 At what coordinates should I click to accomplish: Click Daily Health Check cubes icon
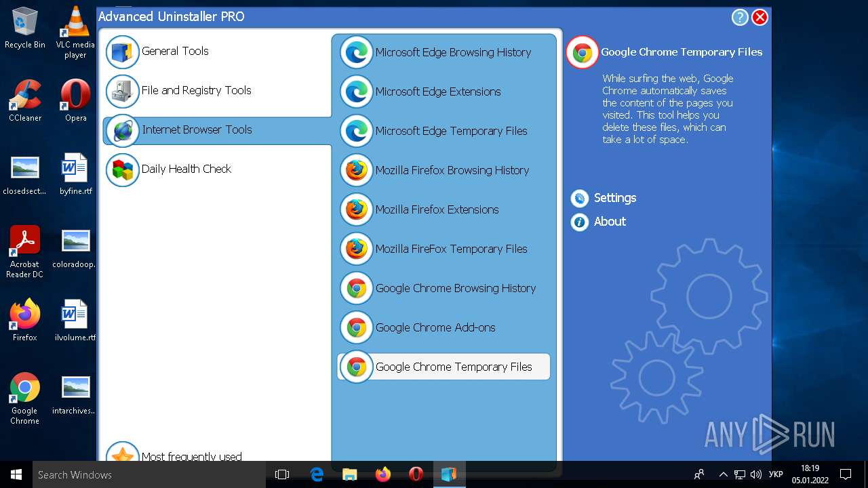click(x=123, y=170)
